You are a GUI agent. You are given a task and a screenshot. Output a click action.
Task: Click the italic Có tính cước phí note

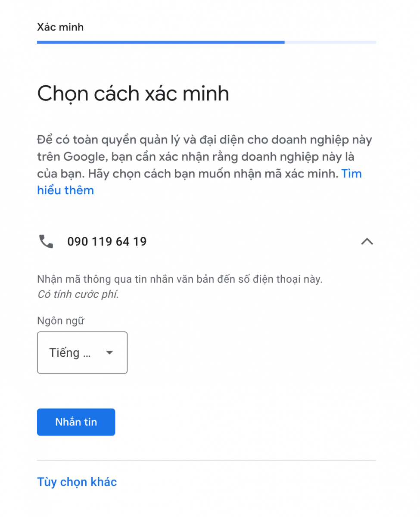click(78, 295)
